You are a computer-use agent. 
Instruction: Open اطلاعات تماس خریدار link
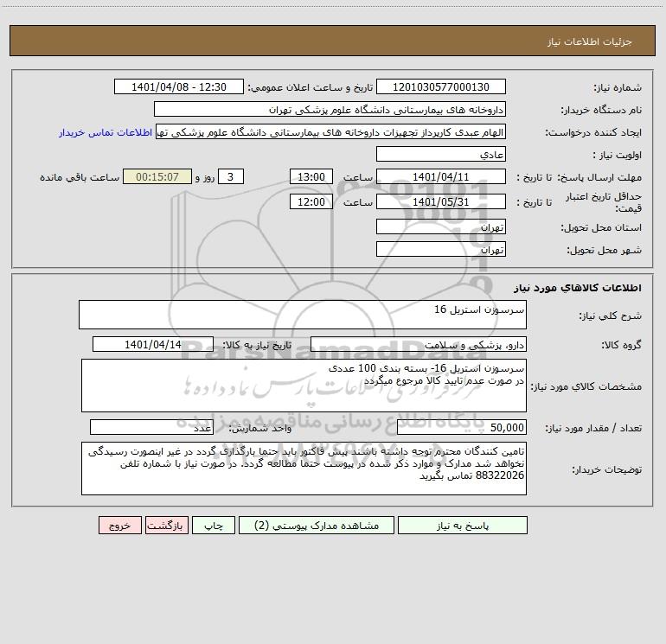click(x=106, y=132)
